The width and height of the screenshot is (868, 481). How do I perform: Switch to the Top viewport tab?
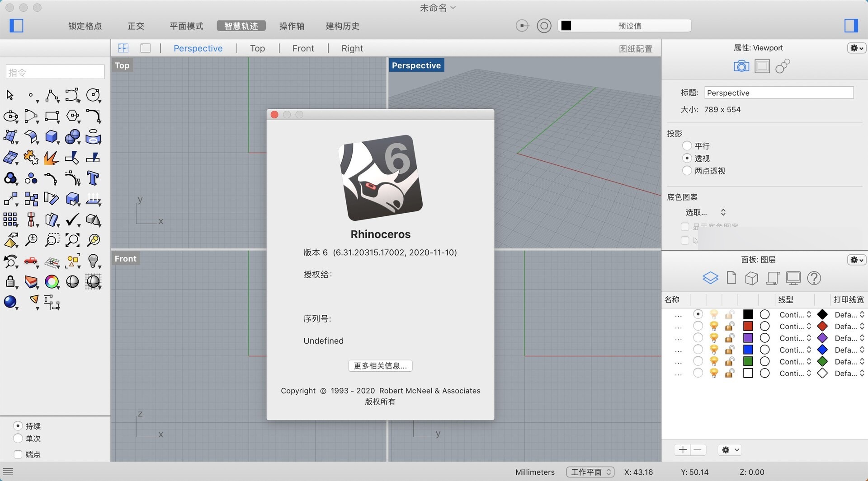coord(258,48)
